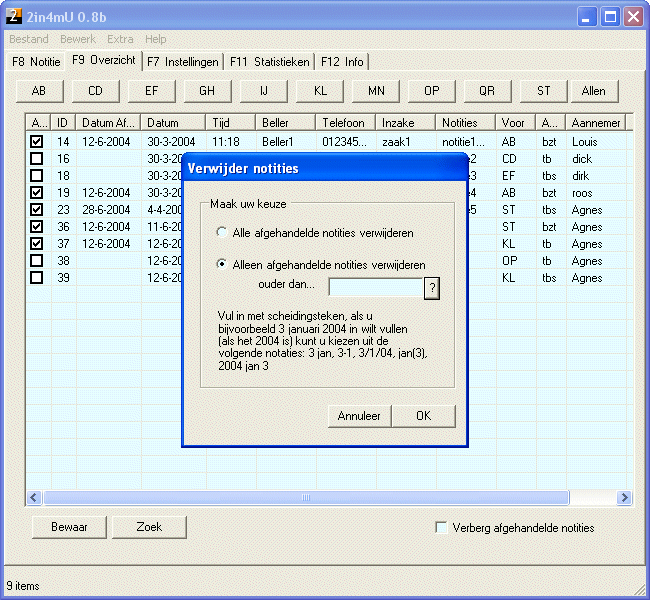Sort by the Datum Af... column header
This screenshot has width=650, height=600.
[x=108, y=123]
